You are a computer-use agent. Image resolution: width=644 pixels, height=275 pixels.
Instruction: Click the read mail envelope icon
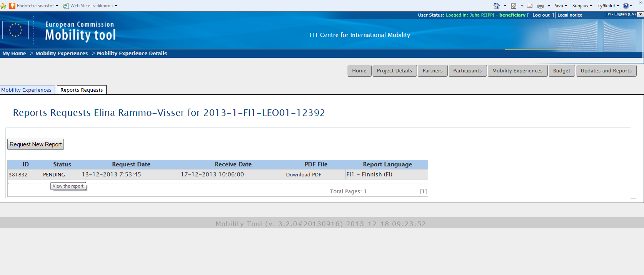point(530,6)
